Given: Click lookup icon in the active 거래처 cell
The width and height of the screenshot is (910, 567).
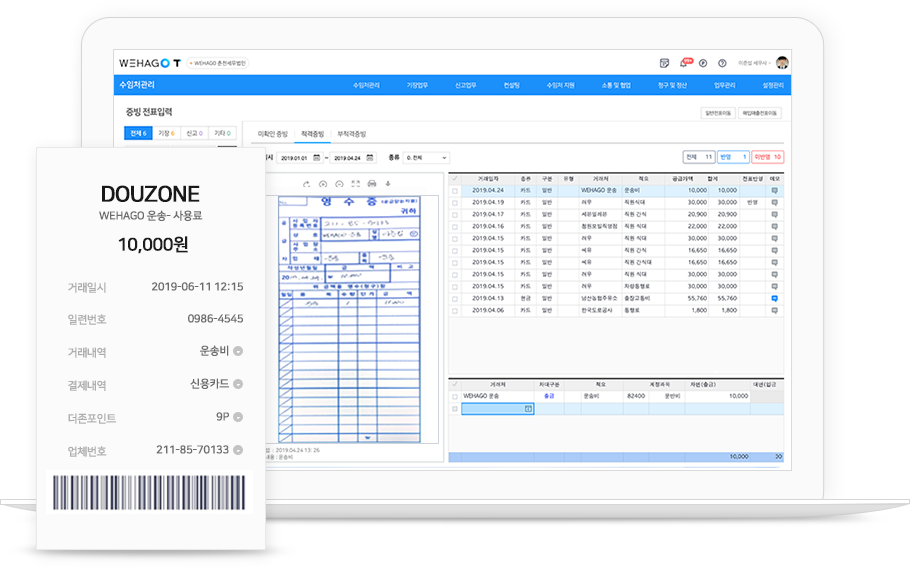Looking at the screenshot, I should pos(528,409).
